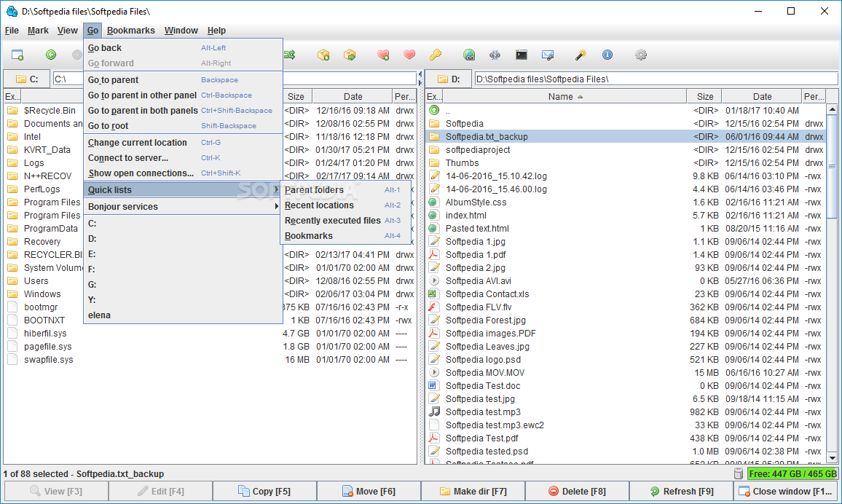Click the Unpack files toolbar icon
The width and height of the screenshot is (842, 504).
coord(350,55)
